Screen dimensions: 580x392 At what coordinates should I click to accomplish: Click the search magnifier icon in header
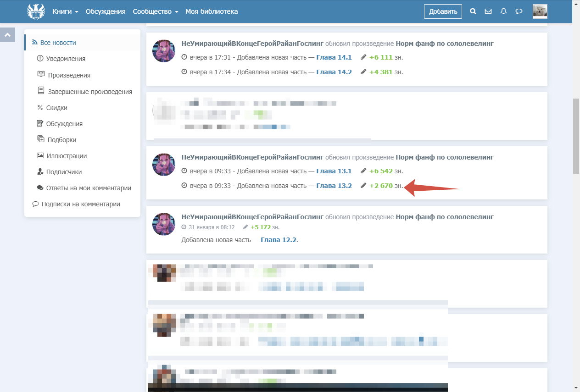coord(473,11)
